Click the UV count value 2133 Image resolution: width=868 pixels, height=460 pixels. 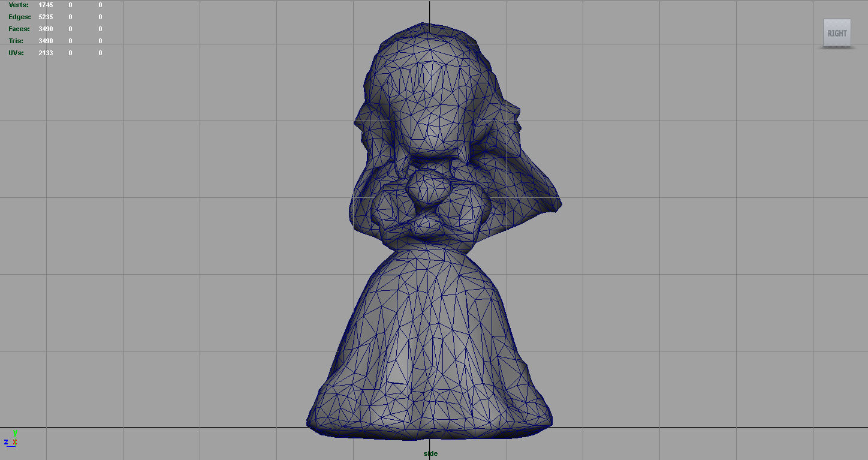point(46,53)
